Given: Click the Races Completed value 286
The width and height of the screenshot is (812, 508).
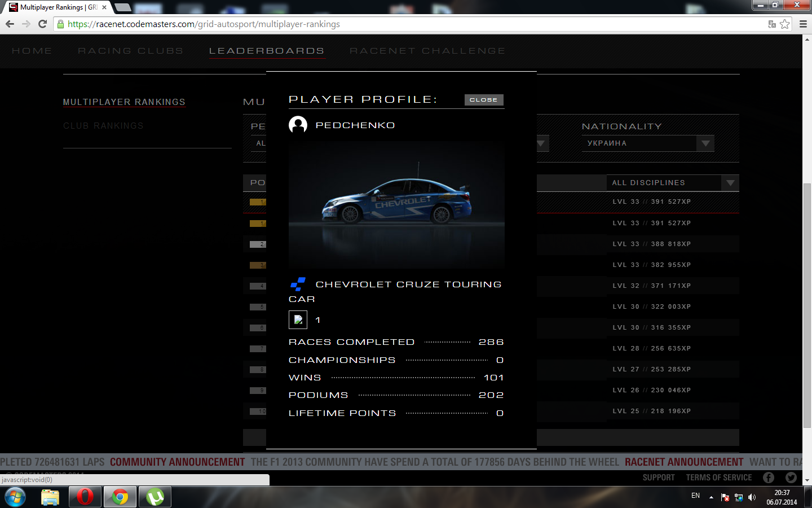Looking at the screenshot, I should point(491,342).
